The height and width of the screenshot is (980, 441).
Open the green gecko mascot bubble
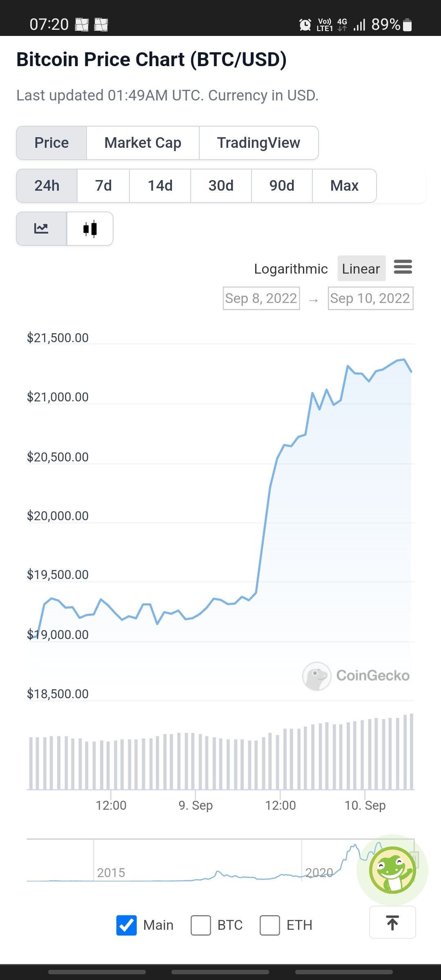[x=392, y=870]
